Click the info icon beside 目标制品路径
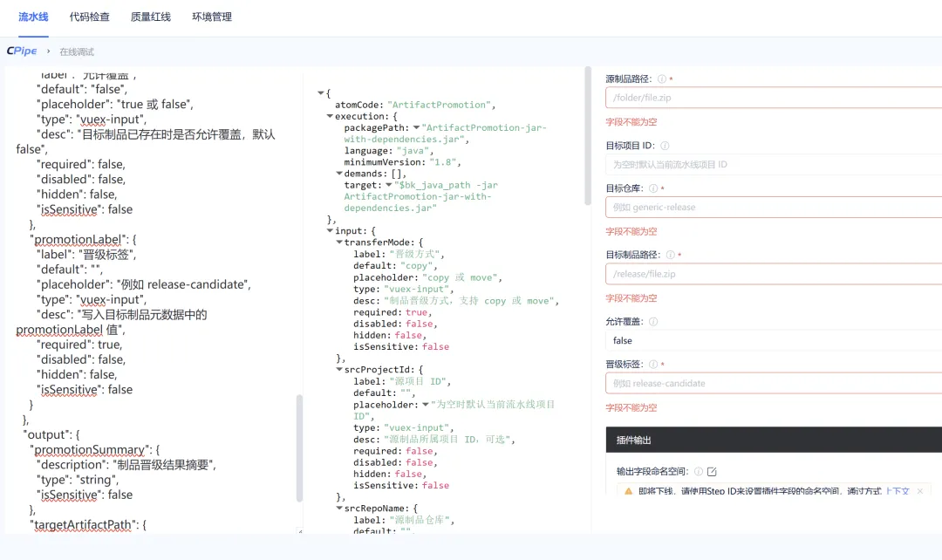The height and width of the screenshot is (560, 942). tap(670, 255)
